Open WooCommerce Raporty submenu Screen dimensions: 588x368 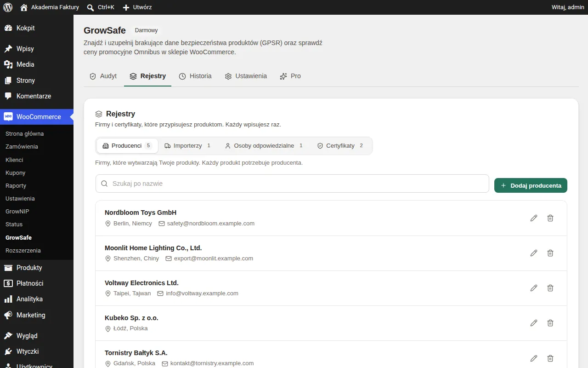(37, 186)
